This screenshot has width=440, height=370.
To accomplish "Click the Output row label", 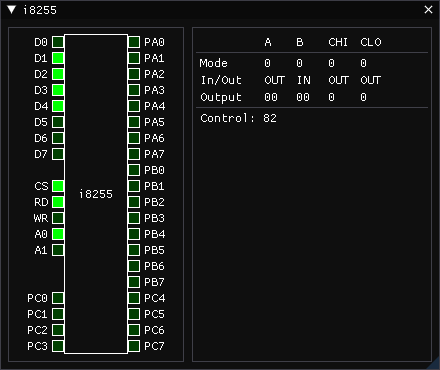I will 221,97.
